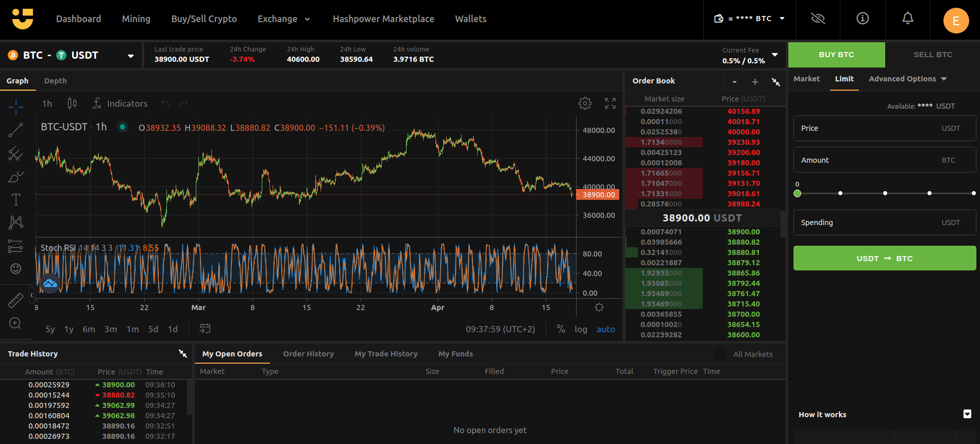The height and width of the screenshot is (444, 980).
Task: Toggle the green indicator dot by BTC-USDT
Action: 123,127
